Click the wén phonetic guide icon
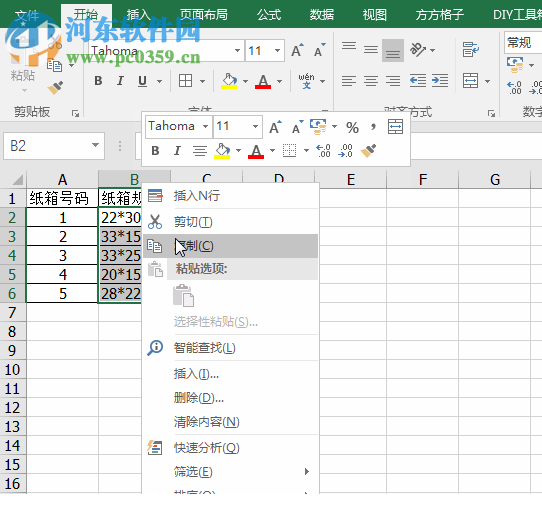The height and width of the screenshot is (507, 542). click(x=306, y=81)
